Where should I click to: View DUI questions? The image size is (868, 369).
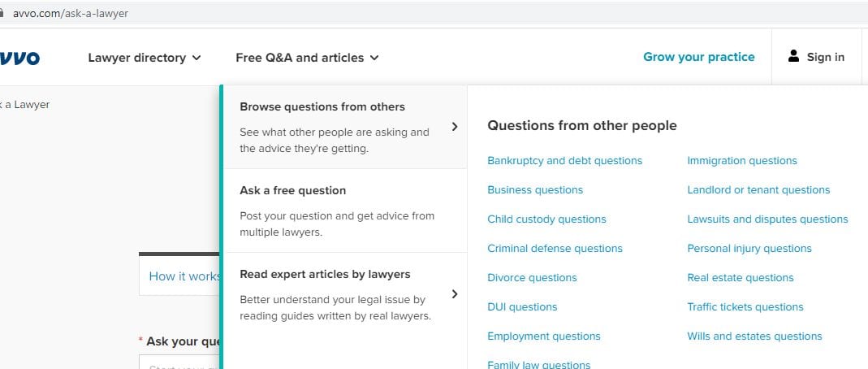(522, 307)
